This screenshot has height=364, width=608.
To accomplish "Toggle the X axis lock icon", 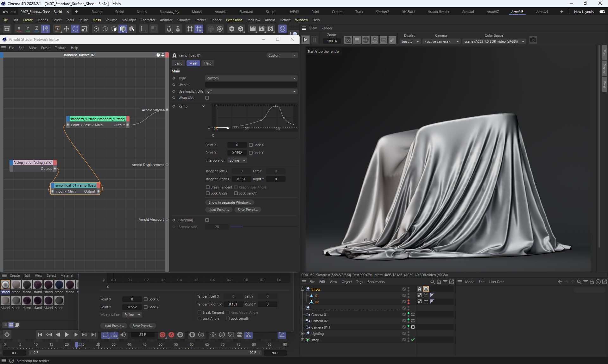I will point(19,29).
